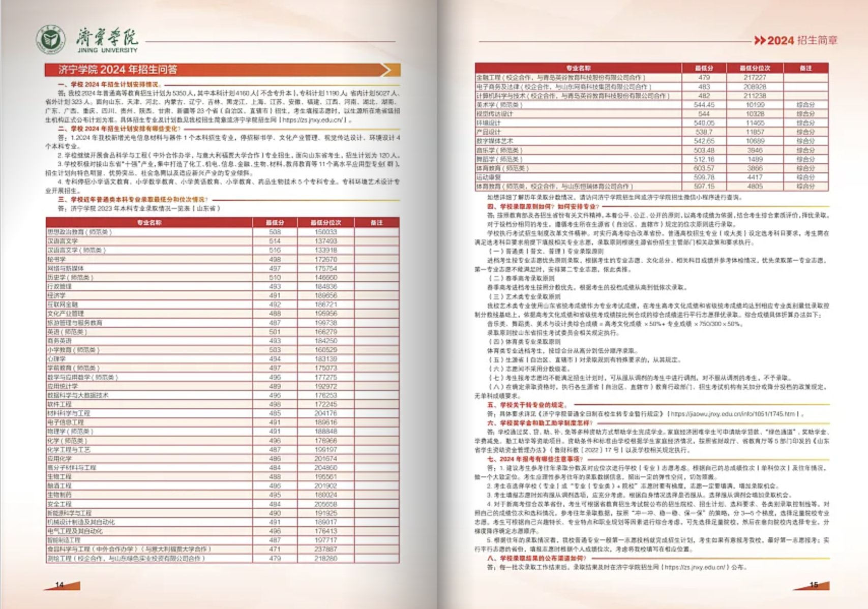Click the '高分子材料与工程' row name

pyautogui.click(x=72, y=468)
